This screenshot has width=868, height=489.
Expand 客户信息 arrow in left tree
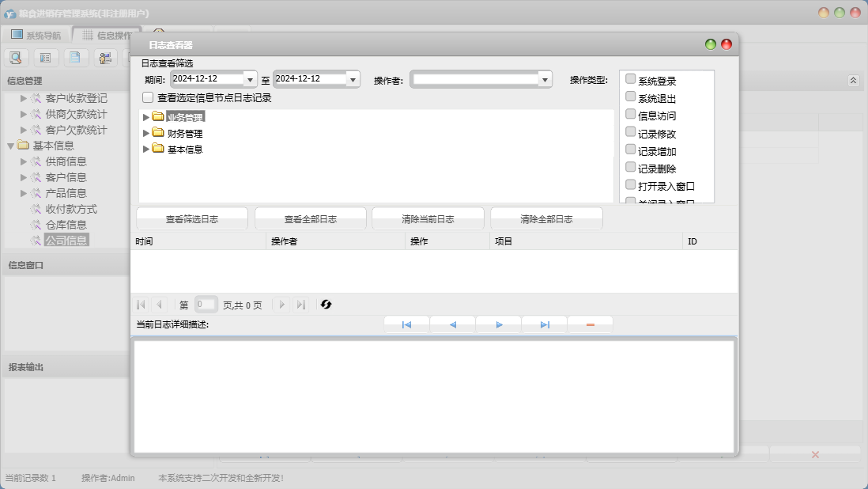coord(23,178)
